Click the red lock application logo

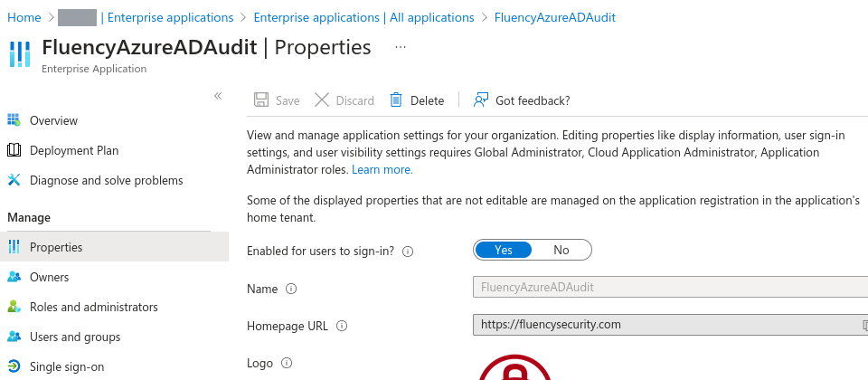pos(514,367)
